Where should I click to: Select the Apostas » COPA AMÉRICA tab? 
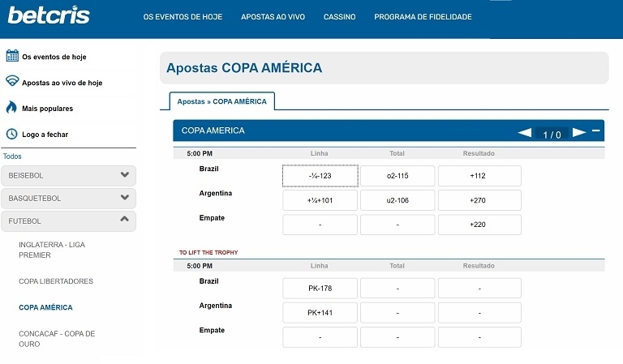point(221,101)
